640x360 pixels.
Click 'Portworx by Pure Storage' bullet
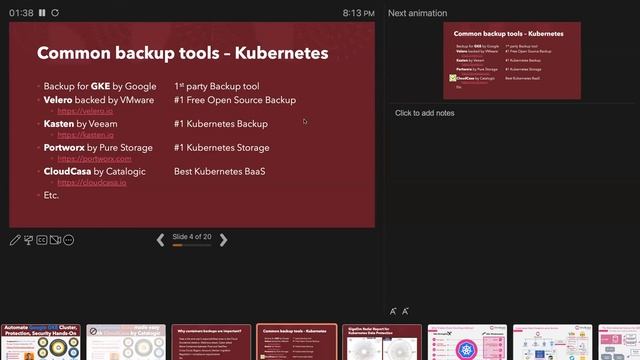click(x=98, y=148)
